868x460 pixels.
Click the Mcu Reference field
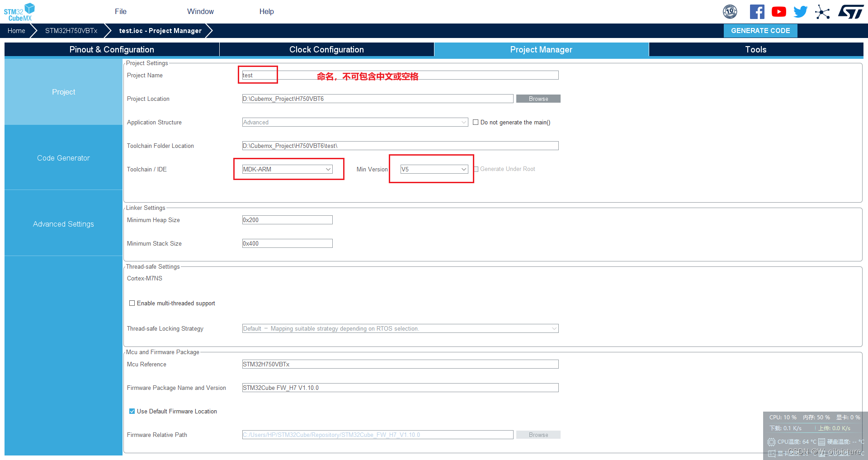tap(400, 364)
